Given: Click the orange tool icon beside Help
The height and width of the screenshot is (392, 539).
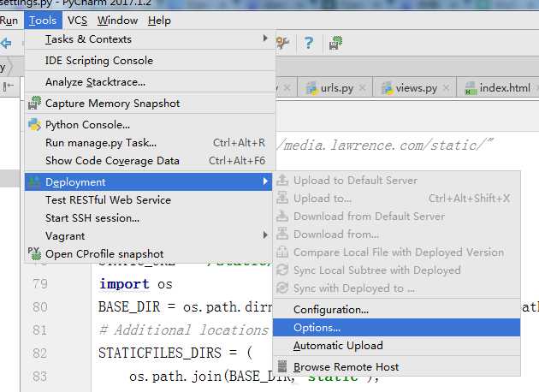Looking at the screenshot, I should (282, 43).
